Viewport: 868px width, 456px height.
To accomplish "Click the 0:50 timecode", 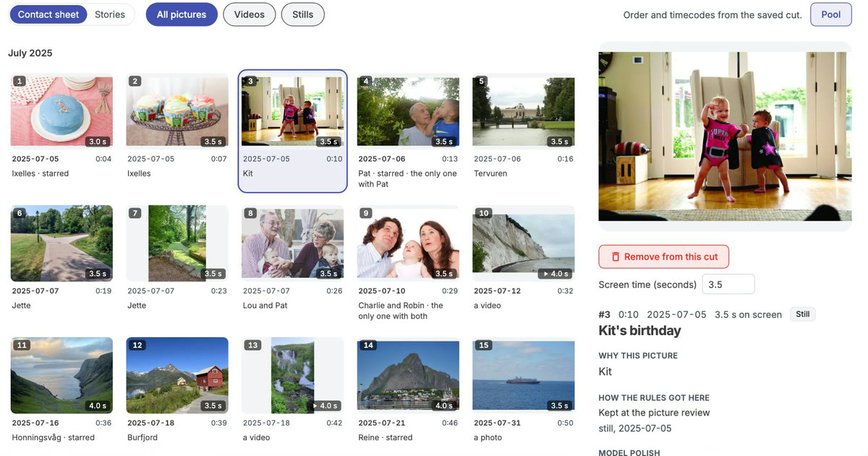I will click(566, 423).
